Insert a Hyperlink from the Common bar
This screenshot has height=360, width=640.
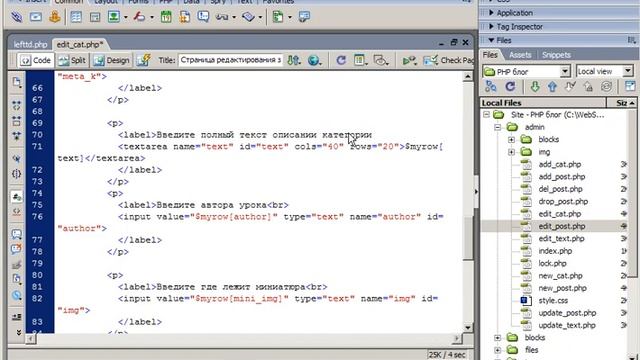click(x=16, y=17)
